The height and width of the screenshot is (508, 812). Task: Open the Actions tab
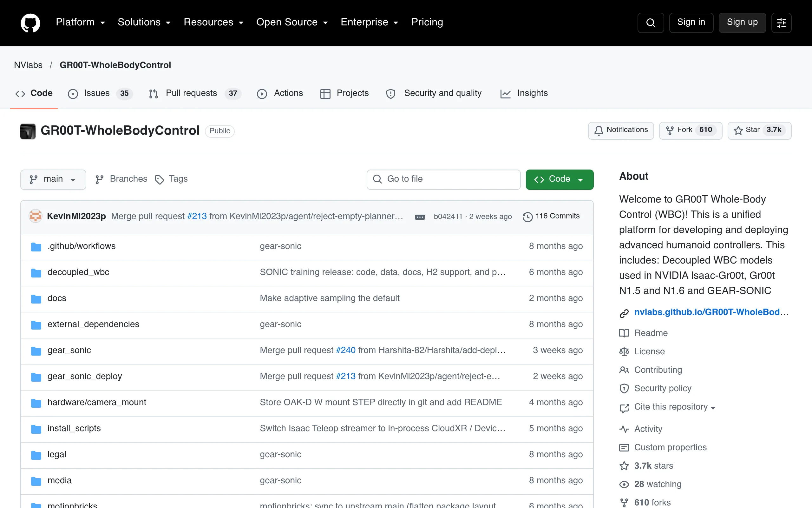280,93
